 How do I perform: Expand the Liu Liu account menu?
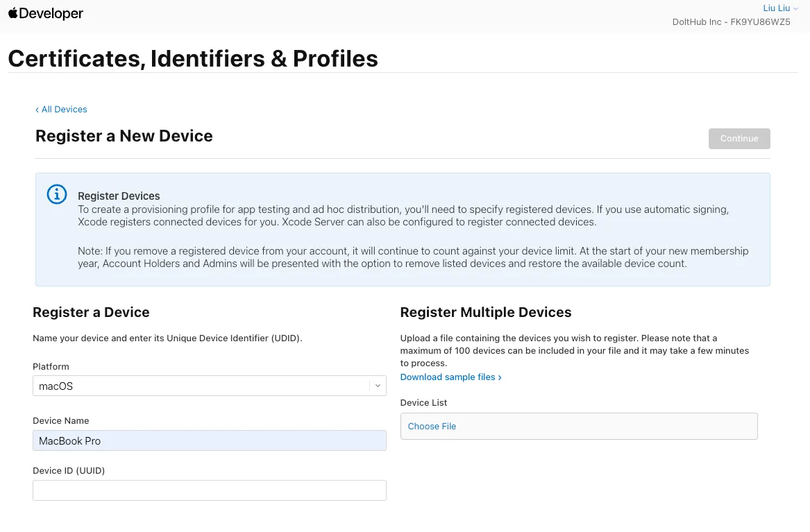(x=781, y=8)
